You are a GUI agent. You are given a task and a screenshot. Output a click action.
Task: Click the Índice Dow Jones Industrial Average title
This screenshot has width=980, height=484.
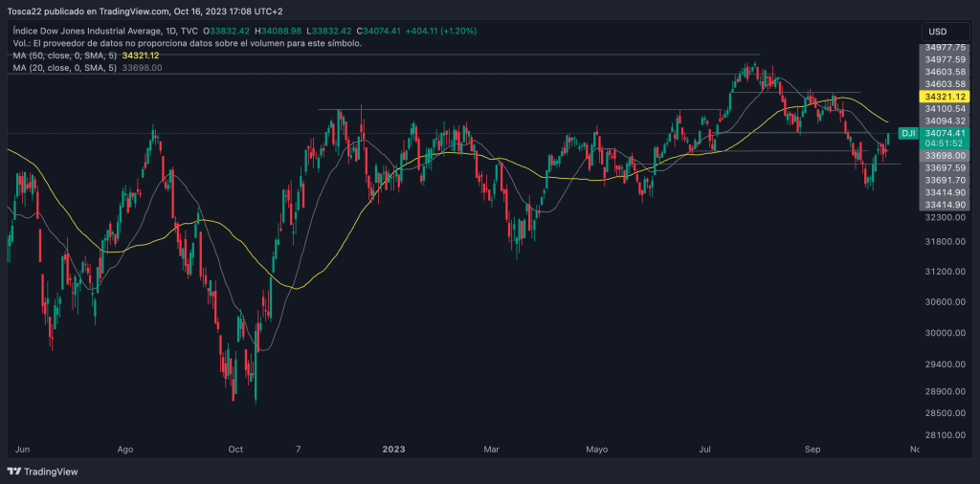96,32
